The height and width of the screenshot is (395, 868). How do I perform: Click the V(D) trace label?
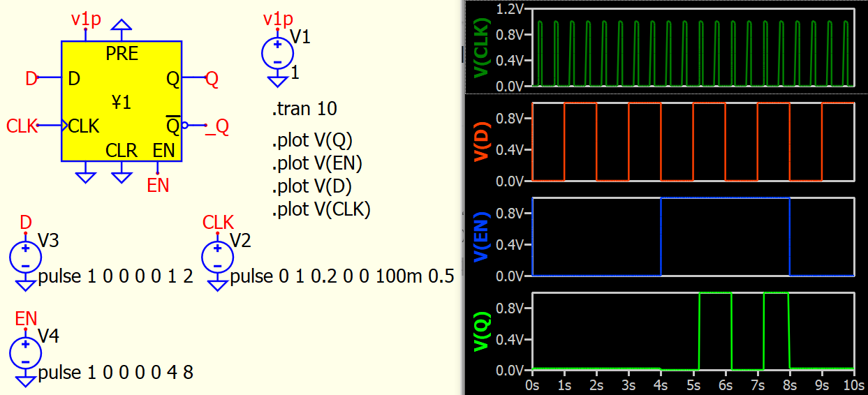tap(483, 142)
